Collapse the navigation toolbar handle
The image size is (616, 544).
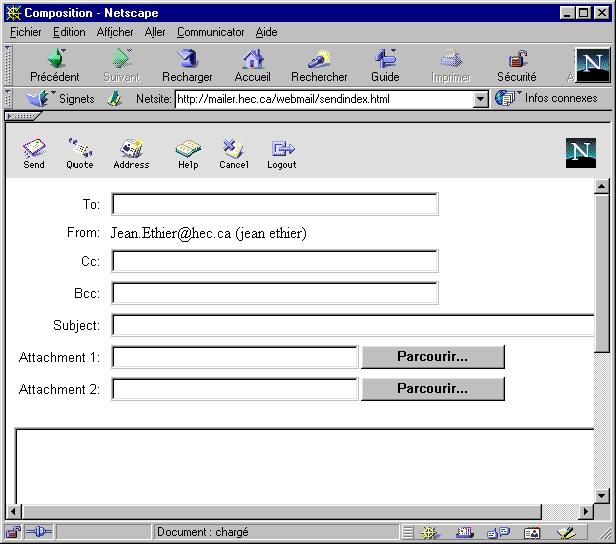(x=7, y=65)
